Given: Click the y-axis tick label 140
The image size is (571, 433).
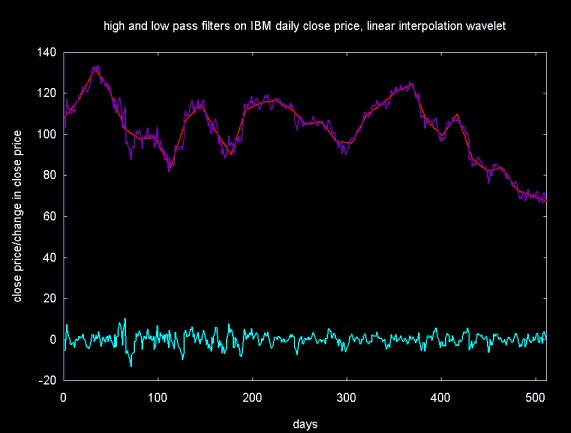Looking at the screenshot, I should (47, 52).
